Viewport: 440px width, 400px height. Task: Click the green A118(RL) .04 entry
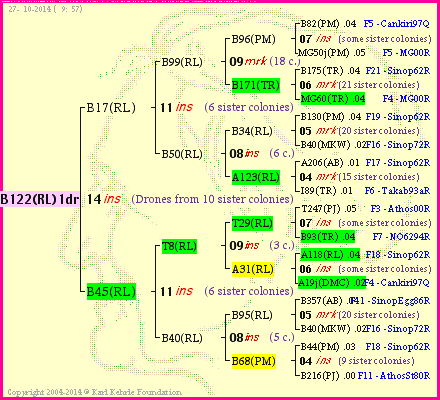click(x=330, y=255)
